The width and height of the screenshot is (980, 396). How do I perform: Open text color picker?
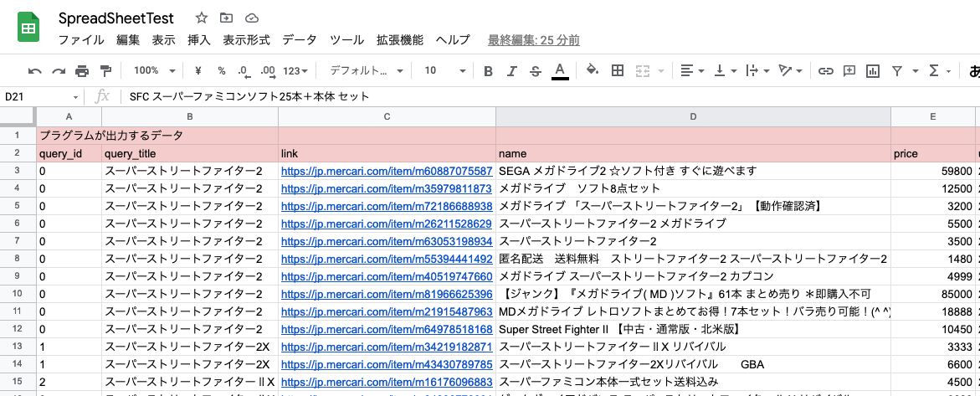coord(560,70)
